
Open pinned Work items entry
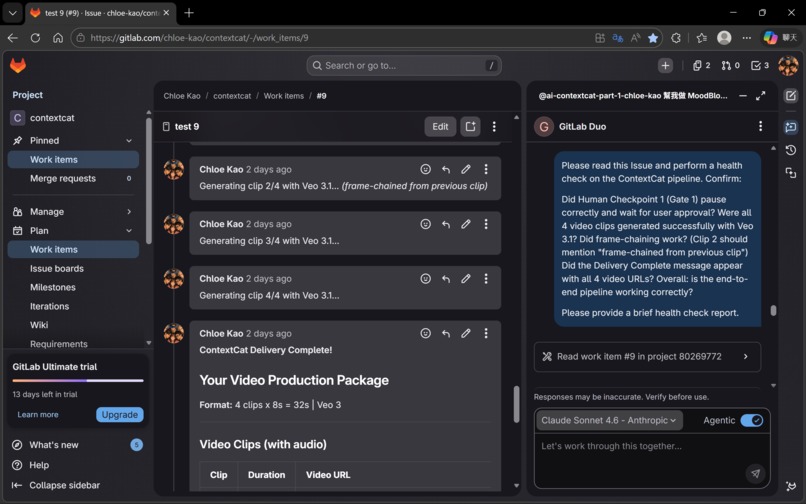(x=73, y=159)
